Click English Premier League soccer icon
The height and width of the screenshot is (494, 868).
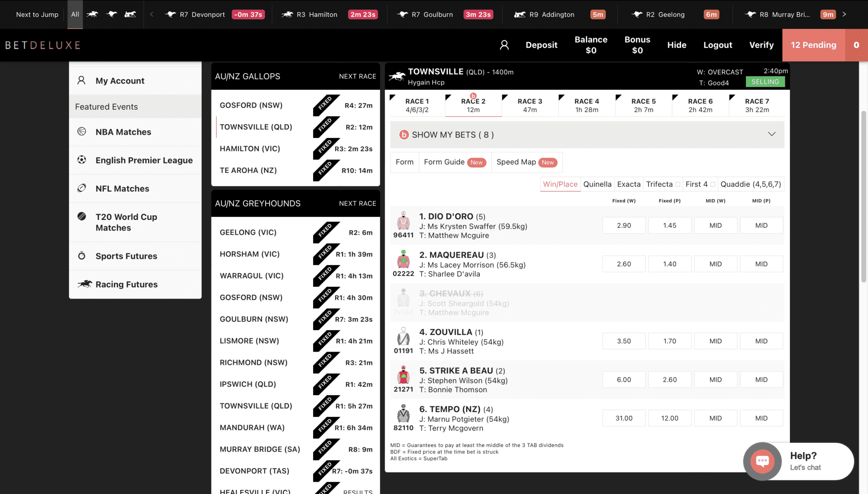click(x=82, y=160)
